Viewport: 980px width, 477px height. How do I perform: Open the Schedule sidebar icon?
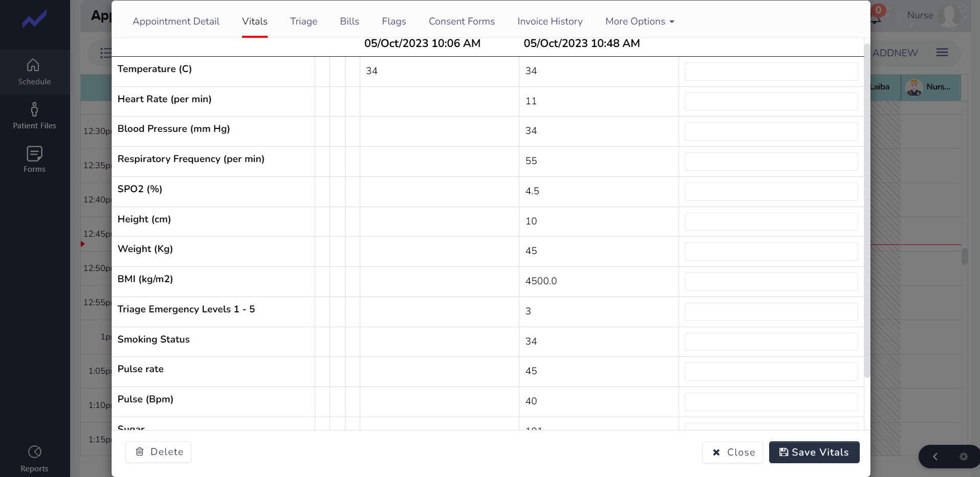[34, 72]
